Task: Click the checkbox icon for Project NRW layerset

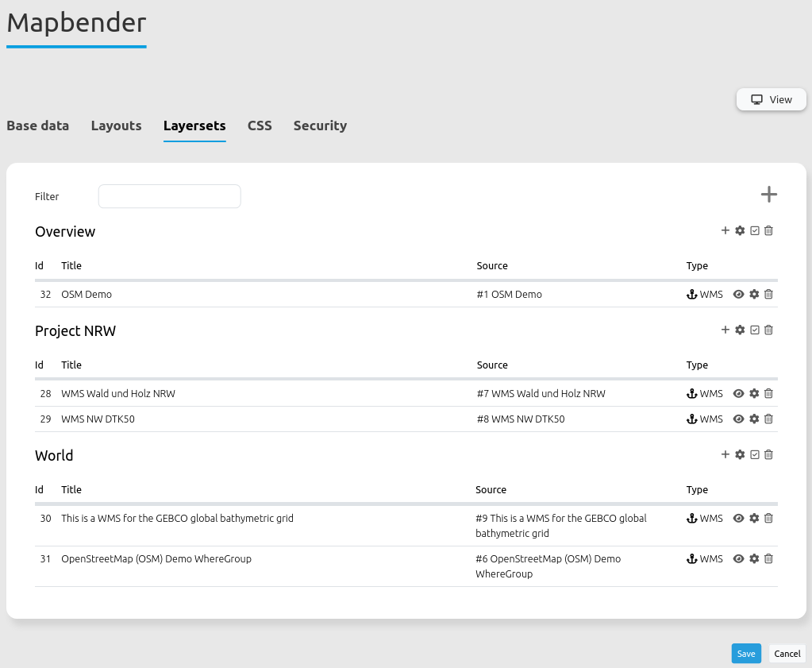Action: click(x=755, y=330)
